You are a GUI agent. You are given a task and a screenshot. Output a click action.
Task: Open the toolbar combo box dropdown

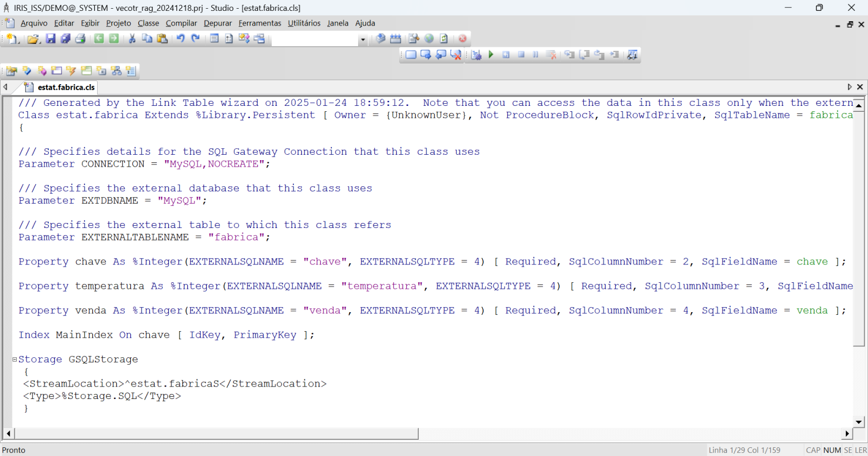(x=362, y=39)
